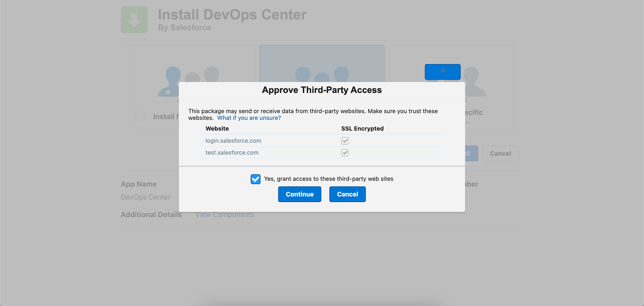
Task: Open the login.salesforce.com website link
Action: pos(233,141)
